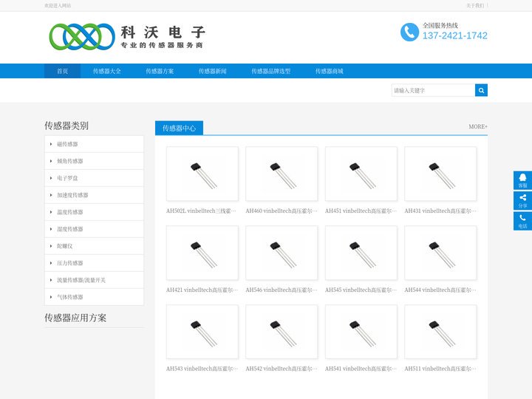Open the AH543 product thumbnail

click(x=202, y=332)
